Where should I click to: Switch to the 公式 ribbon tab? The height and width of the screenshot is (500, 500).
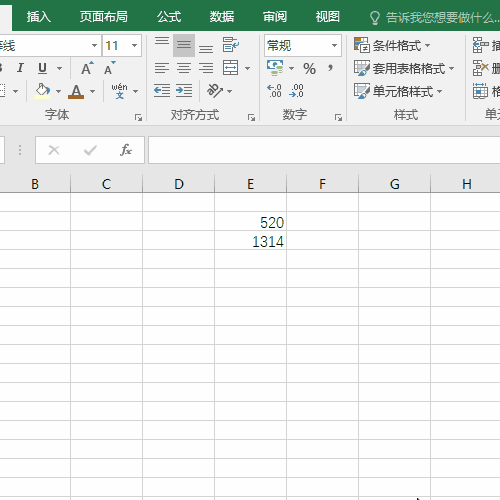pos(169,17)
